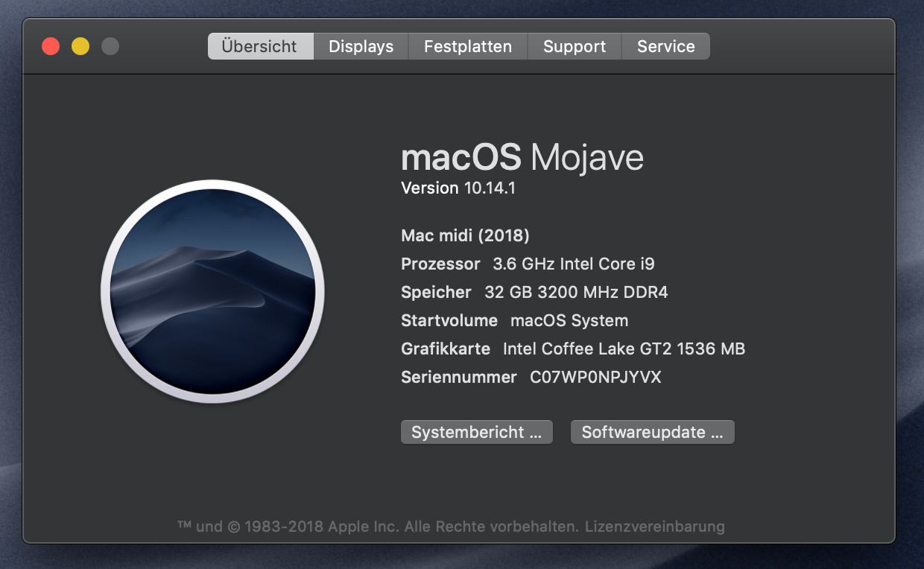
Task: Open the Festplatten tab
Action: 468,46
